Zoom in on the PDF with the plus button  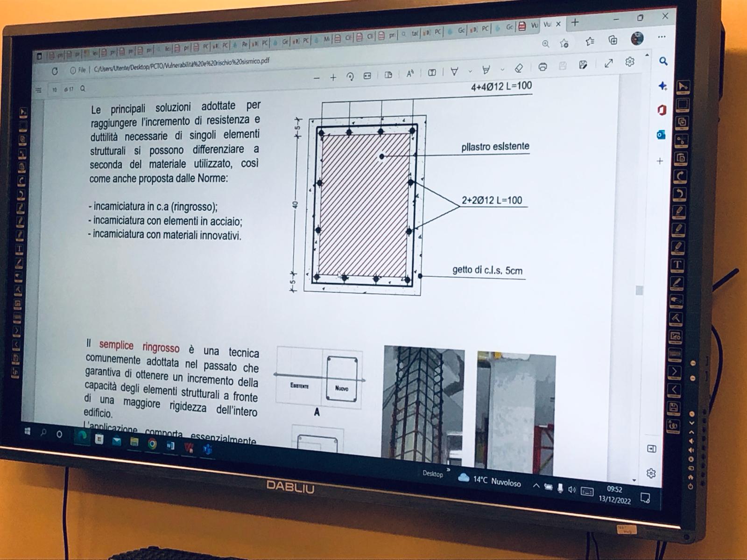[x=333, y=77]
